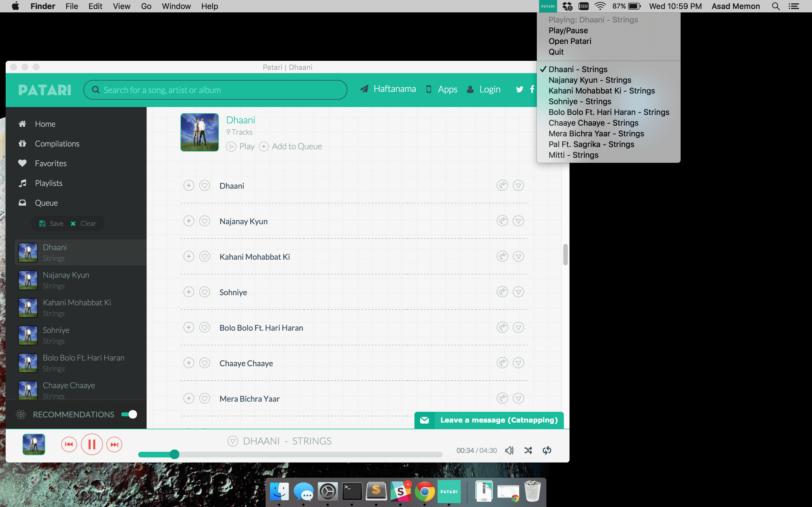Choose Mitti - Strings from tray menu
The image size is (812, 507).
pos(573,155)
